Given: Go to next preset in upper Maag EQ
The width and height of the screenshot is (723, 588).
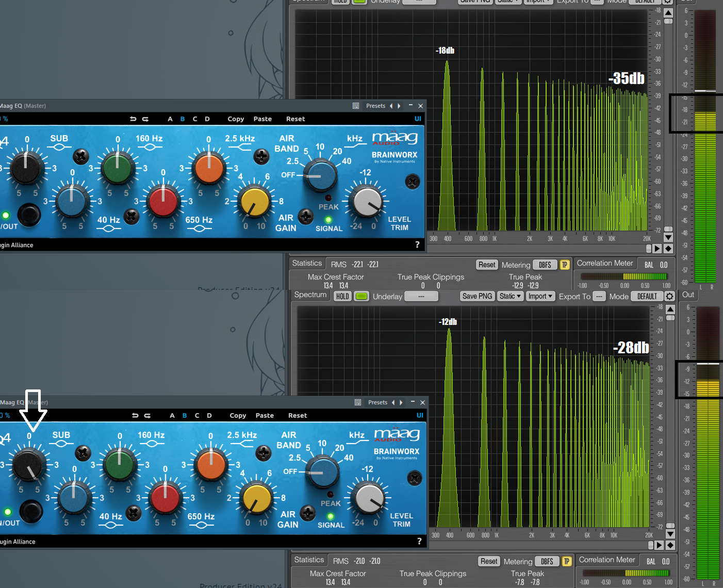Looking at the screenshot, I should (x=399, y=106).
